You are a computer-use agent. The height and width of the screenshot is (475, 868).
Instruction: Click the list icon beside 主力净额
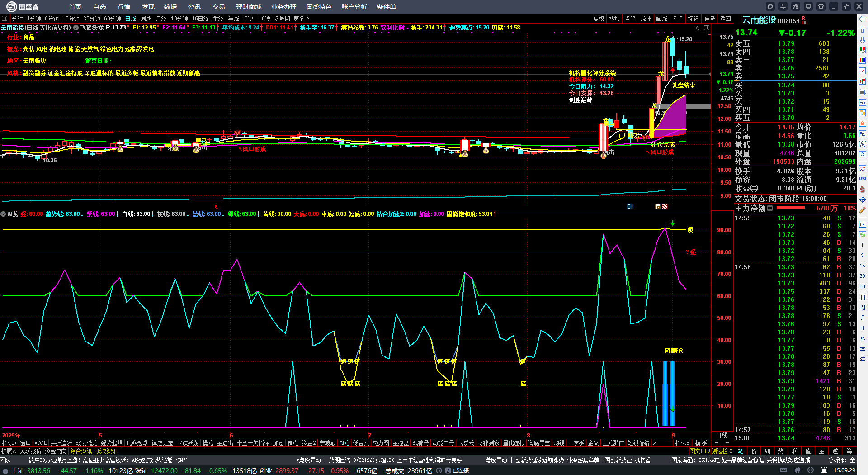[770, 208]
